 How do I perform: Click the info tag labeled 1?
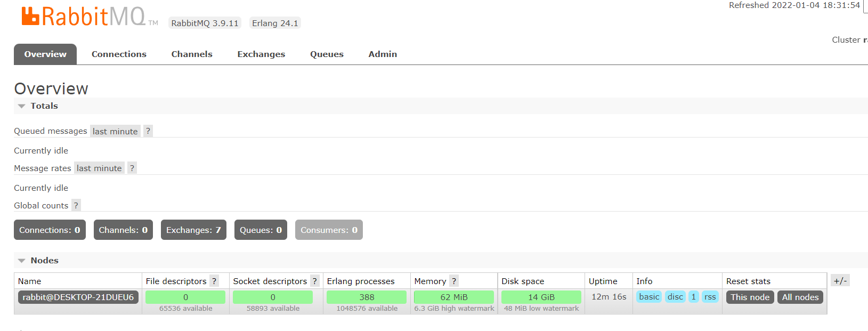(x=693, y=297)
